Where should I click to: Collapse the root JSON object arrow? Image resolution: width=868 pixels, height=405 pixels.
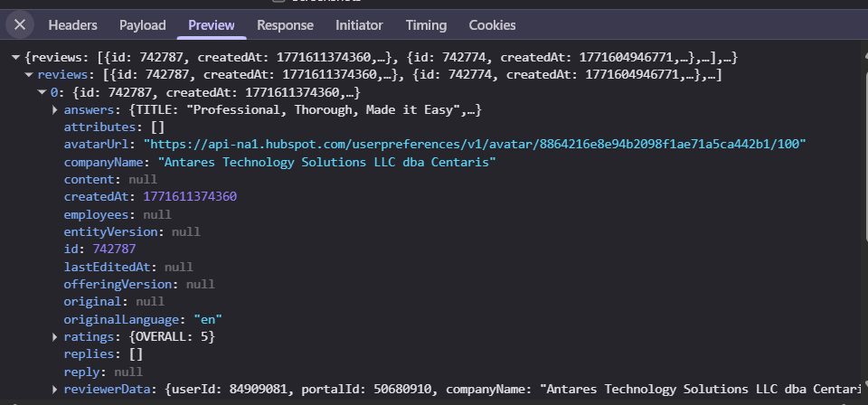click(15, 58)
